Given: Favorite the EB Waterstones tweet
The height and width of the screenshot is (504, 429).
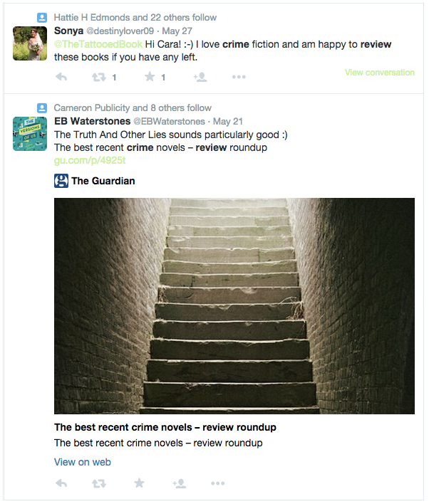Looking at the screenshot, I should coord(140,483).
